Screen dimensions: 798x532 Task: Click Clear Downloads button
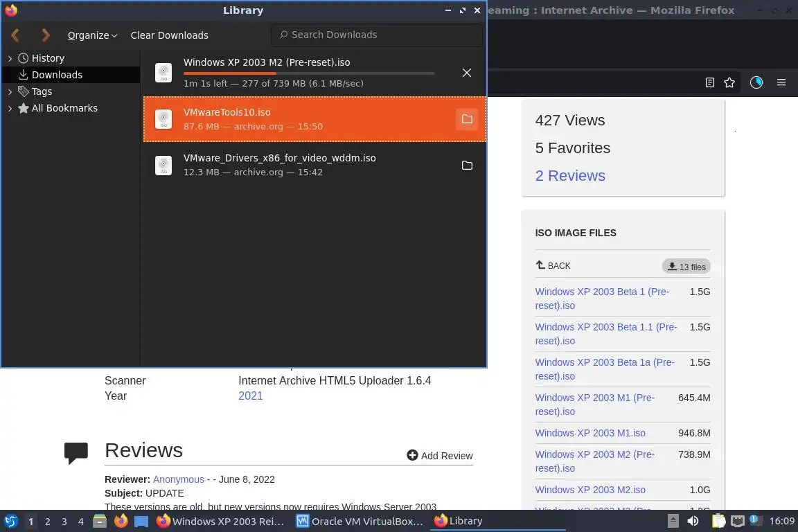click(x=170, y=35)
